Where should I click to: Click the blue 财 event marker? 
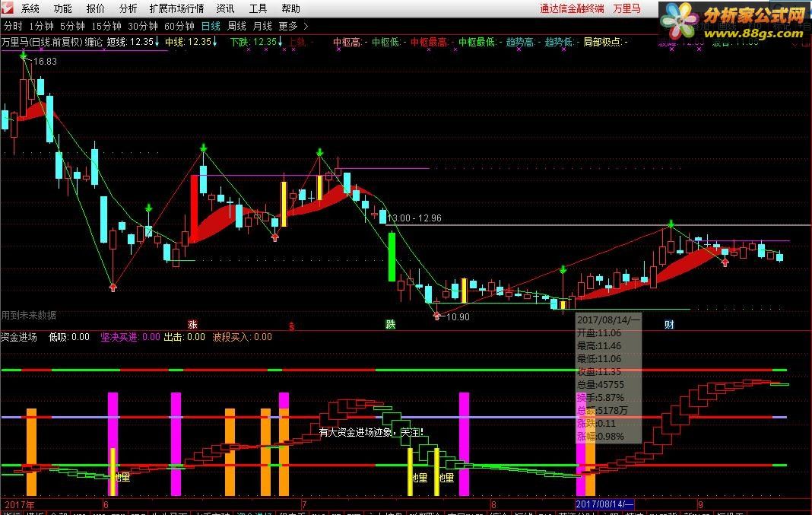[669, 324]
